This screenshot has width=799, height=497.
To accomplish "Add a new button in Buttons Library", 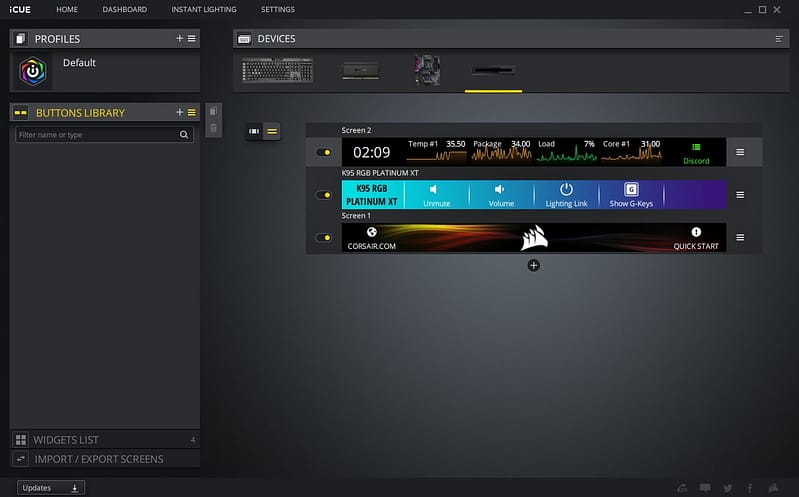I will [179, 112].
